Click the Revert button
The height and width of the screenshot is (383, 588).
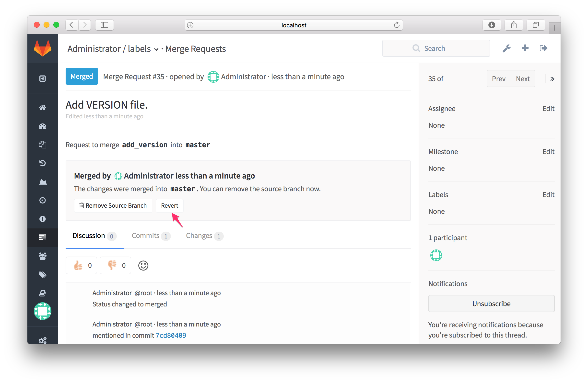(x=169, y=206)
